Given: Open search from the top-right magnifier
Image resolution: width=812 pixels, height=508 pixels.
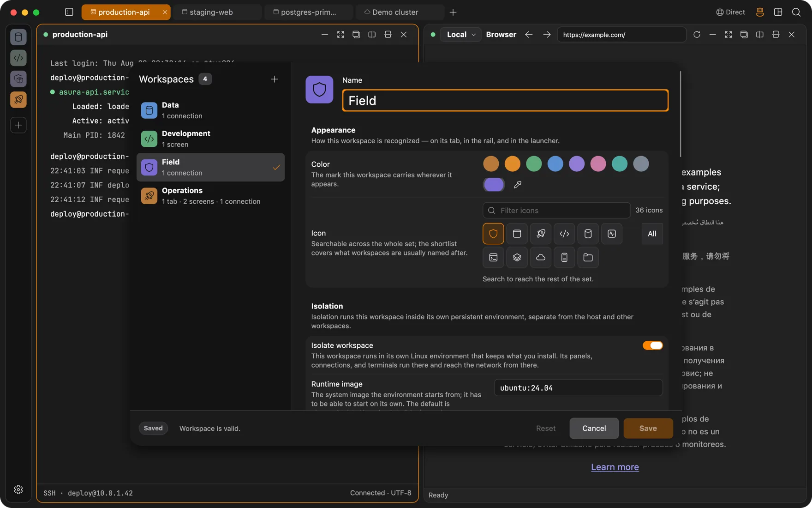Looking at the screenshot, I should (796, 12).
